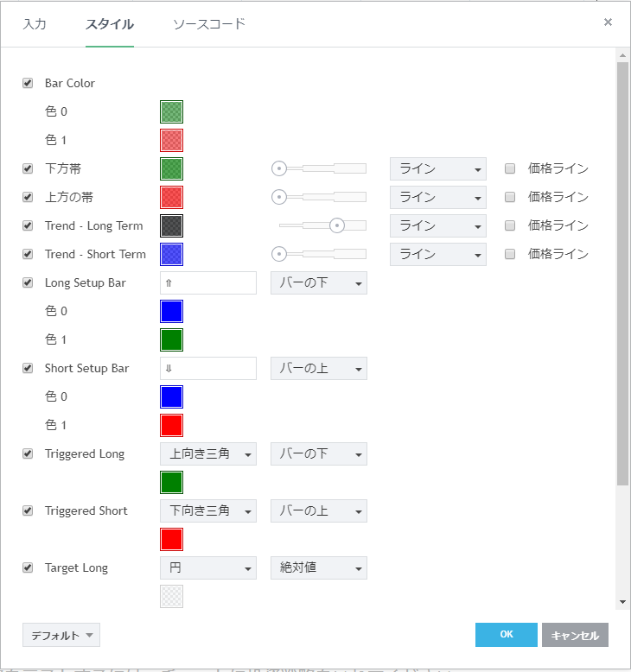Image resolution: width=631 pixels, height=672 pixels.
Task: Uncheck the Bar Color checkbox
Action: point(28,83)
